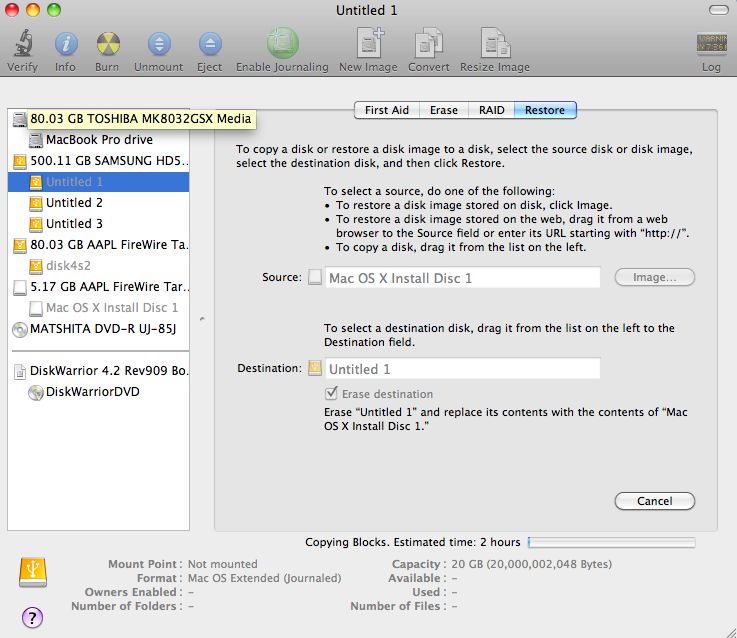Create a New Image from toolbar
737x638 pixels.
[x=369, y=43]
